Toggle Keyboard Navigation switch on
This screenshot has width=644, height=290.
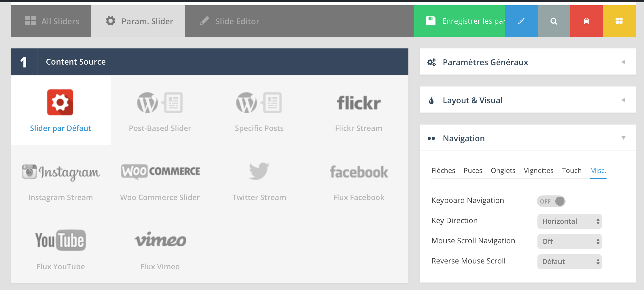point(551,201)
